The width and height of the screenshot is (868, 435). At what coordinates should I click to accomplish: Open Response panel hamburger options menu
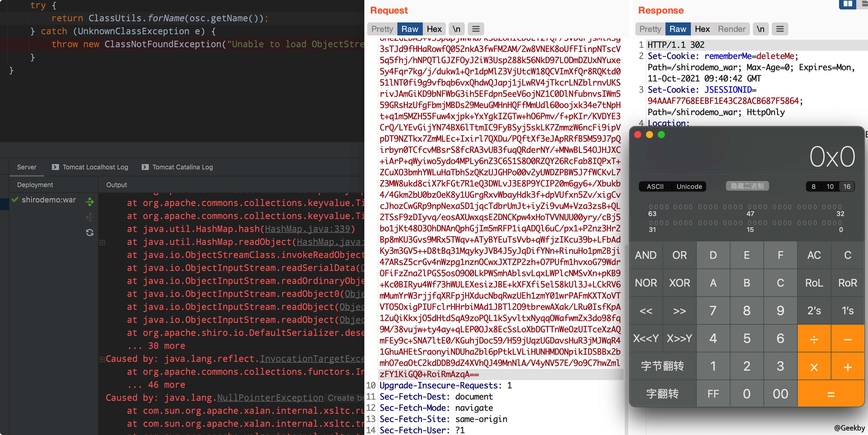(x=780, y=29)
